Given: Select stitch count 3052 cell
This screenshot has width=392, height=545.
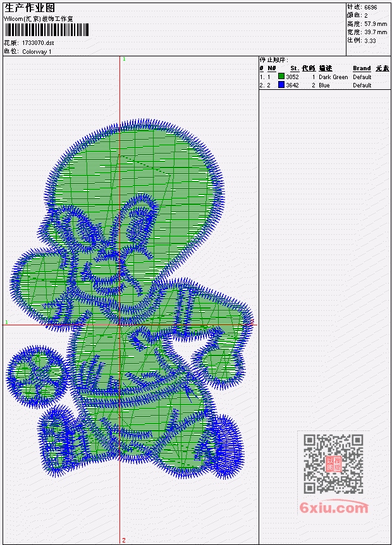Looking at the screenshot, I should [x=292, y=77].
